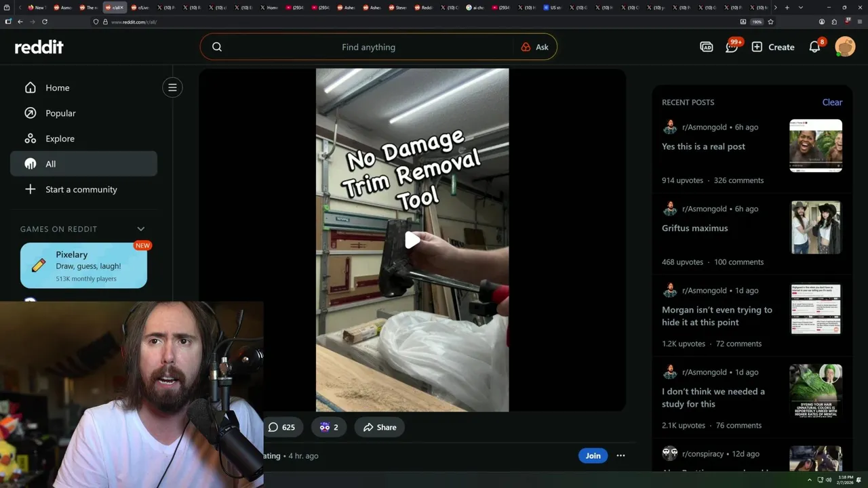Click the sidebar toggle icon beside back arrow
The height and width of the screenshot is (488, 868).
8,22
